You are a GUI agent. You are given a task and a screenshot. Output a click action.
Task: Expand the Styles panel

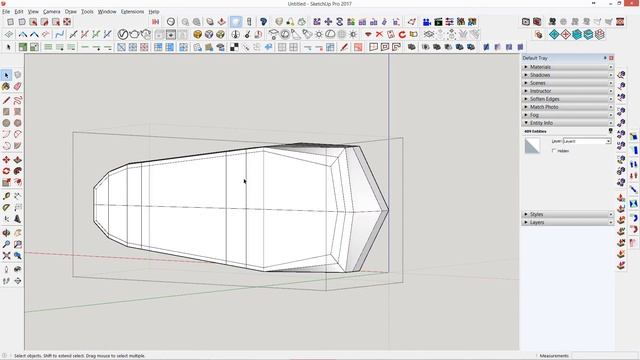tap(568, 214)
